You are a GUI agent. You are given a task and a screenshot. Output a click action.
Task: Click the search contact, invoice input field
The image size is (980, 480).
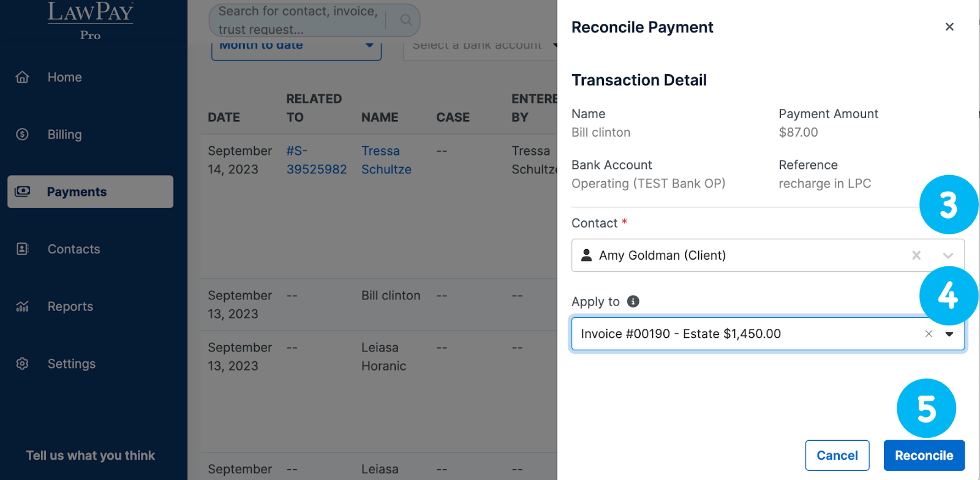298,20
